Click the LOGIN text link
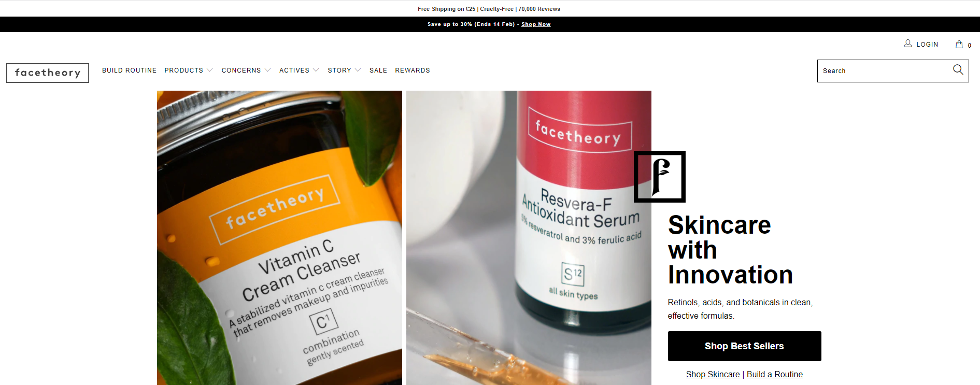Image resolution: width=980 pixels, height=385 pixels. (x=927, y=45)
